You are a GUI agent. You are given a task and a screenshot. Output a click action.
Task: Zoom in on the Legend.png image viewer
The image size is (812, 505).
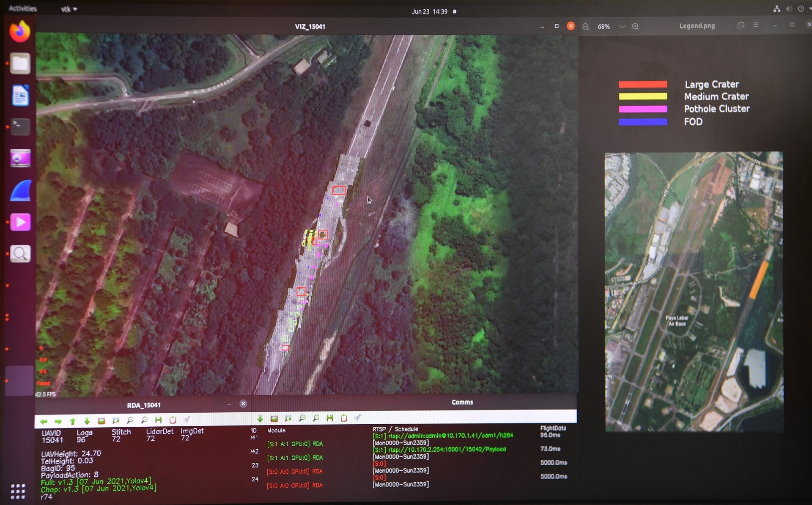click(x=635, y=27)
